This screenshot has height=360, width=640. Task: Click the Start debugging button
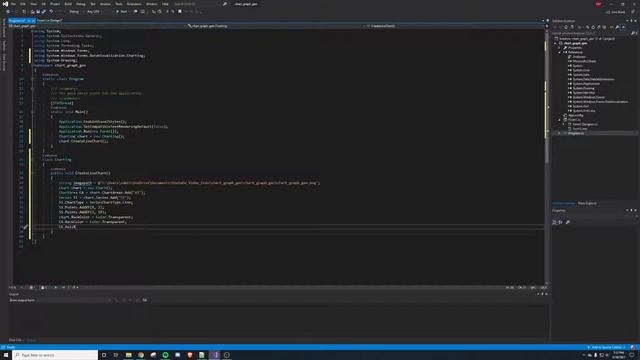tap(122, 12)
